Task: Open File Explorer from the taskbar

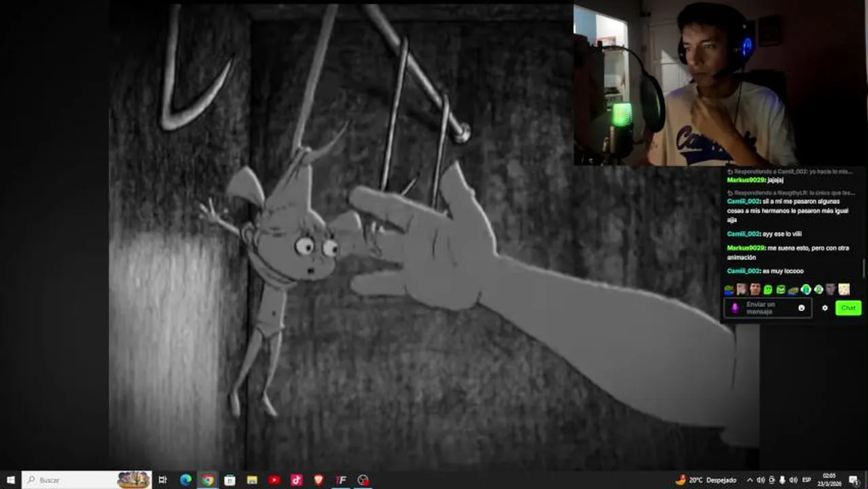Action: pyautogui.click(x=252, y=480)
